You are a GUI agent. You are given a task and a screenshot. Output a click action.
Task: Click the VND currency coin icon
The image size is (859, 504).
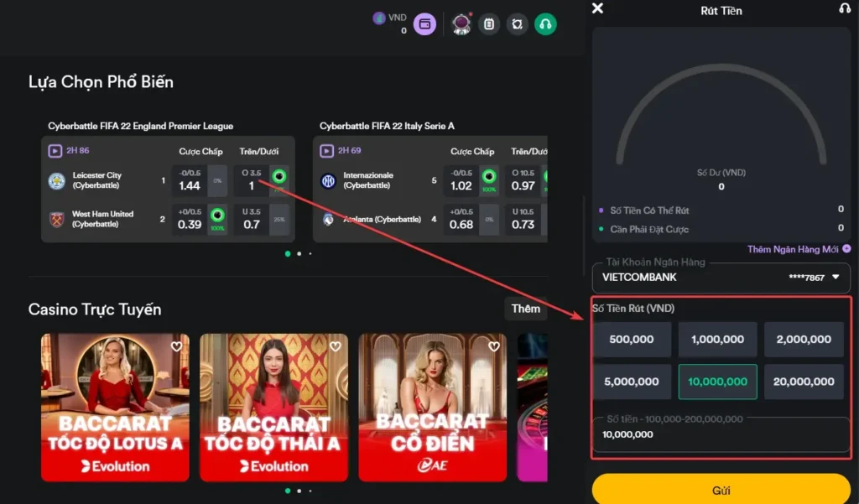click(379, 18)
